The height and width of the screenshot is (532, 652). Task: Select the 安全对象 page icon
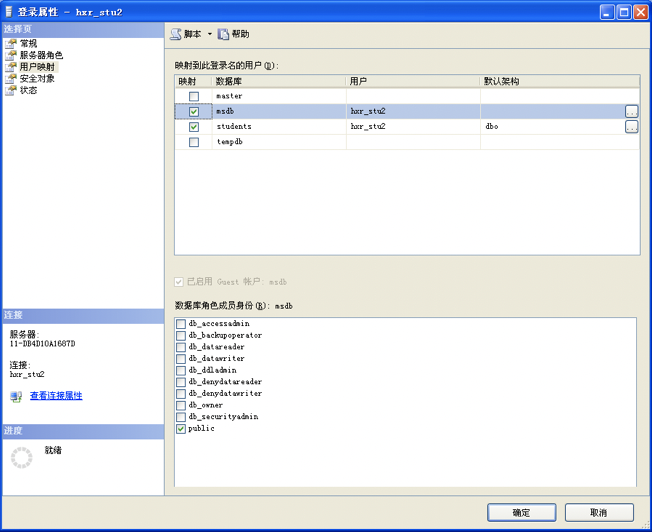coord(11,79)
